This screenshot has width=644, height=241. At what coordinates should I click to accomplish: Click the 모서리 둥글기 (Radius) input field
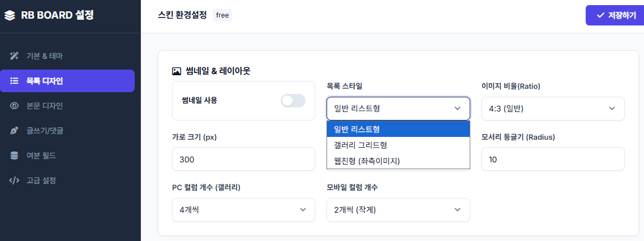pos(552,159)
